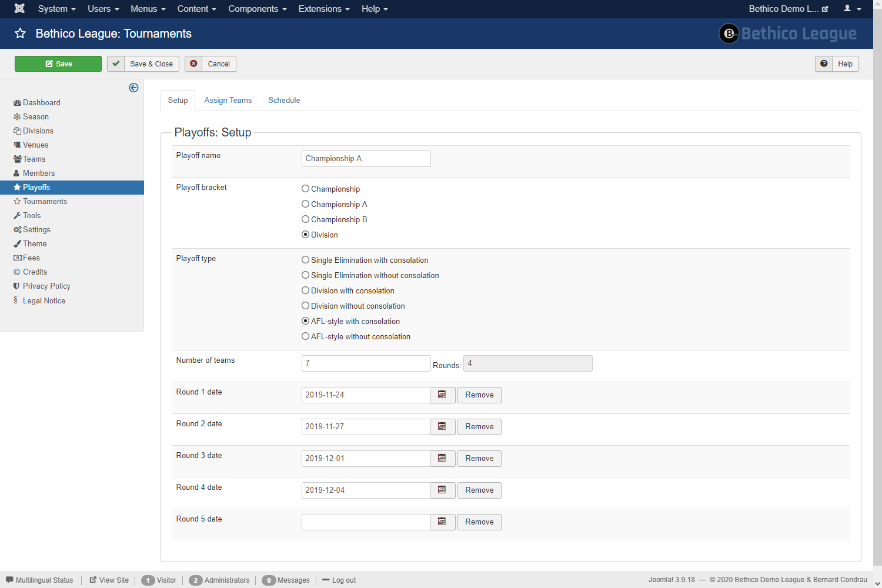882x588 pixels.
Task: Choose Single Elimination with consolation type
Action: click(x=306, y=260)
